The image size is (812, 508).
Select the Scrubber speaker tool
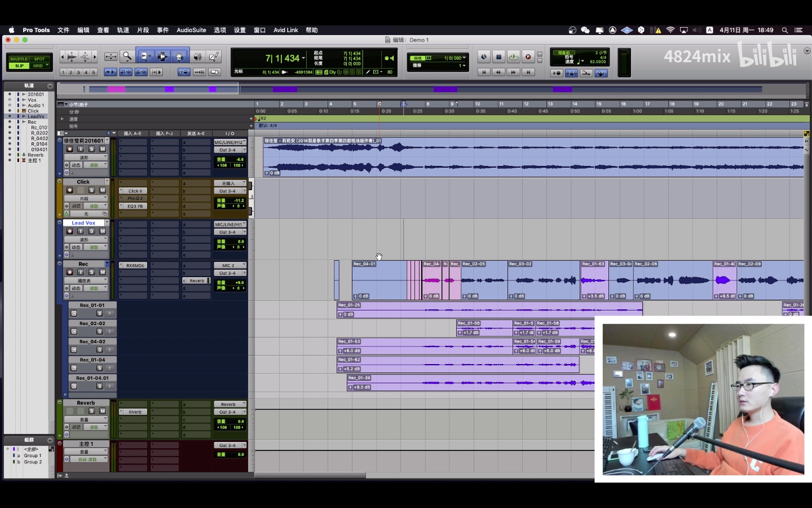197,56
